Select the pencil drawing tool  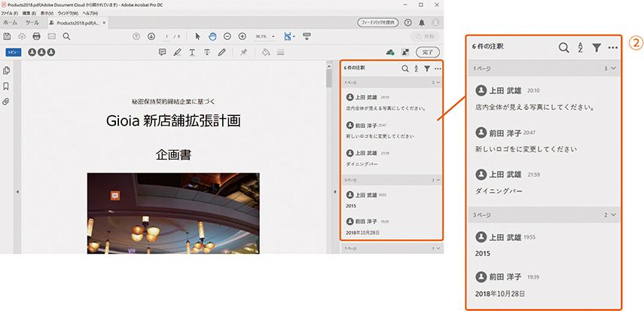tap(221, 52)
